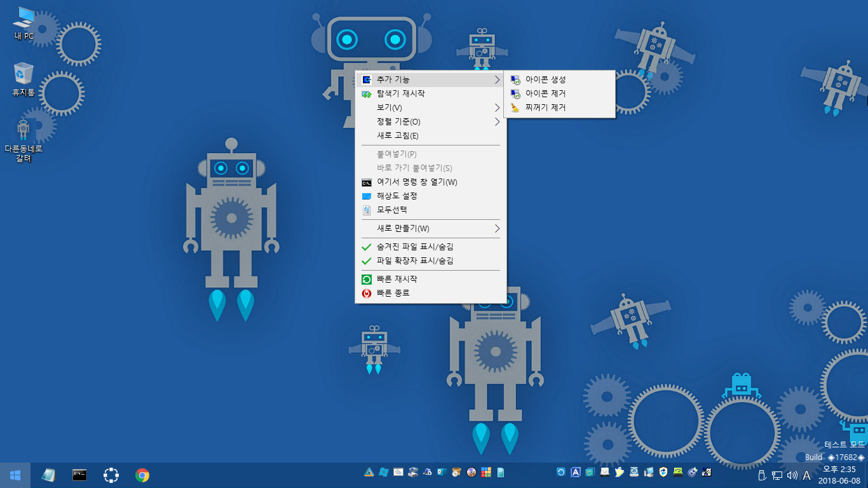This screenshot has height=488, width=868.
Task: Expand the 추가 기능 submenu arrow
Action: 497,79
